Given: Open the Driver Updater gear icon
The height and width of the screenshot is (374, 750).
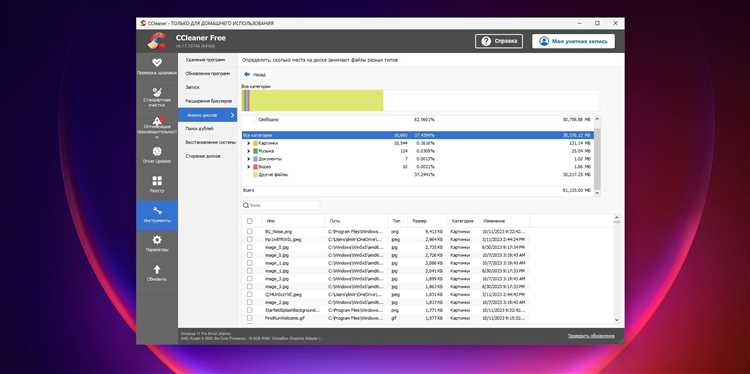Looking at the screenshot, I should 157,151.
